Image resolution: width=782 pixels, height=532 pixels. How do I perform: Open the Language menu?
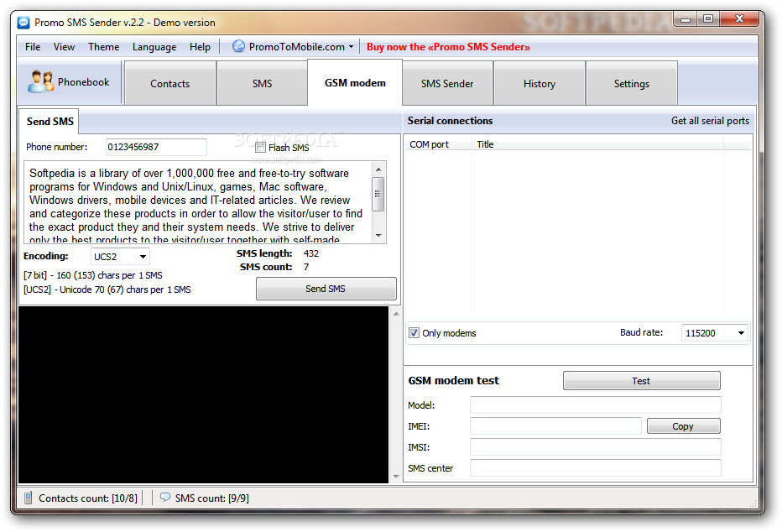154,46
